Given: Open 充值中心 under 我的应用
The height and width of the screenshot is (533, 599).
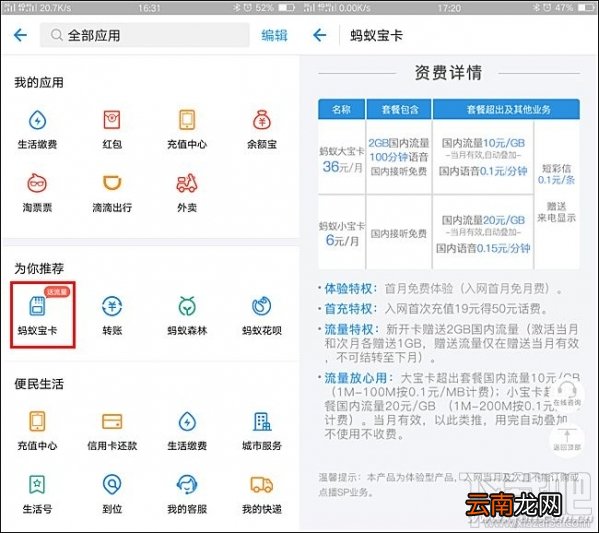Looking at the screenshot, I should pos(187,129).
